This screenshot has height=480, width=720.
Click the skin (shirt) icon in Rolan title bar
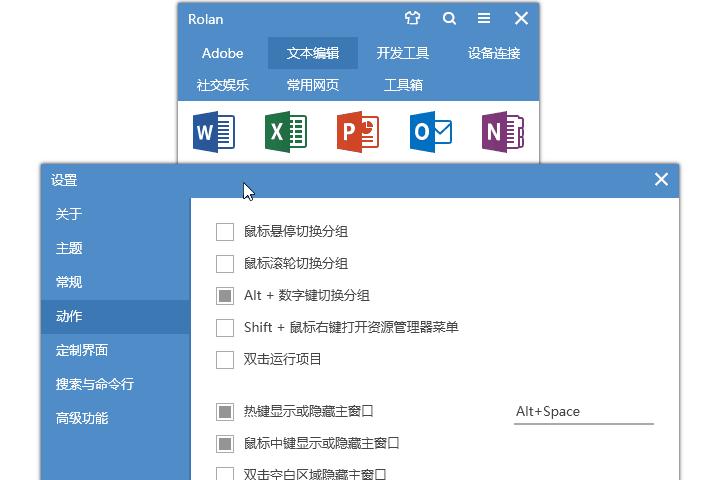(x=413, y=18)
